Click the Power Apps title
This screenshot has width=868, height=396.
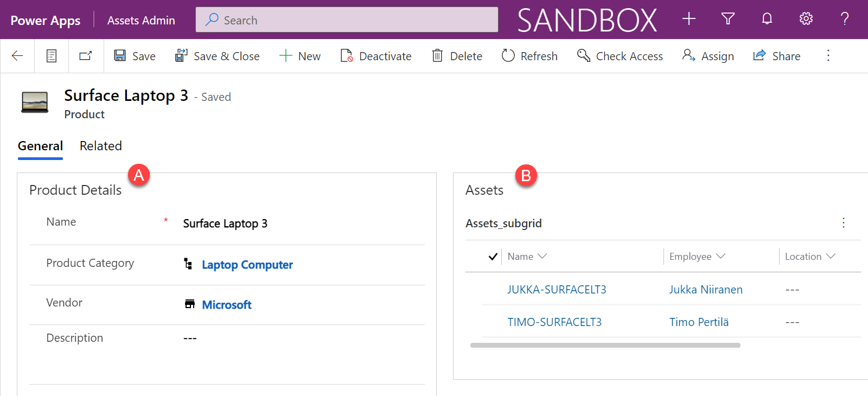pyautogui.click(x=46, y=21)
